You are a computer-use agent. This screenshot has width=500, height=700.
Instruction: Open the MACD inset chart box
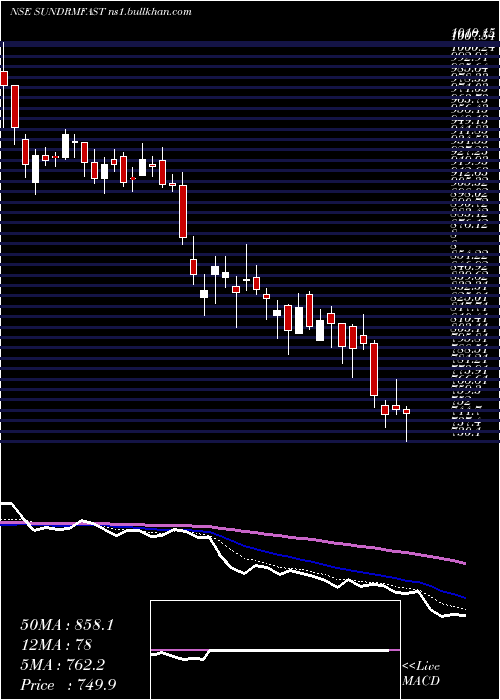pyautogui.click(x=275, y=650)
